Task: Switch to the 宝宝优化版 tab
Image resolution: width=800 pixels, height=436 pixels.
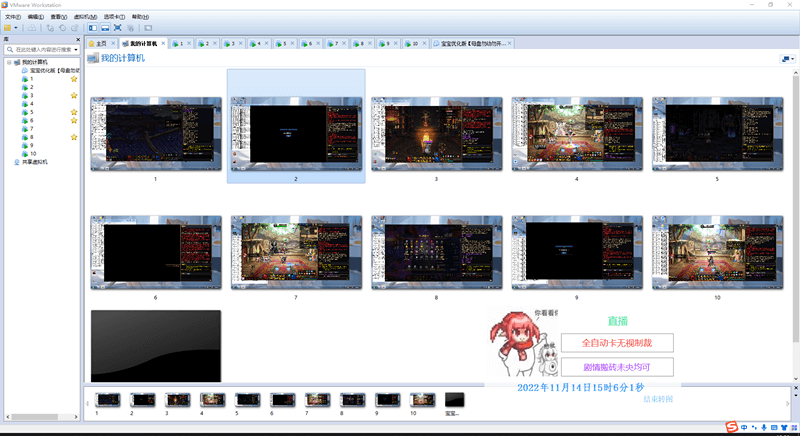Action: 472,44
